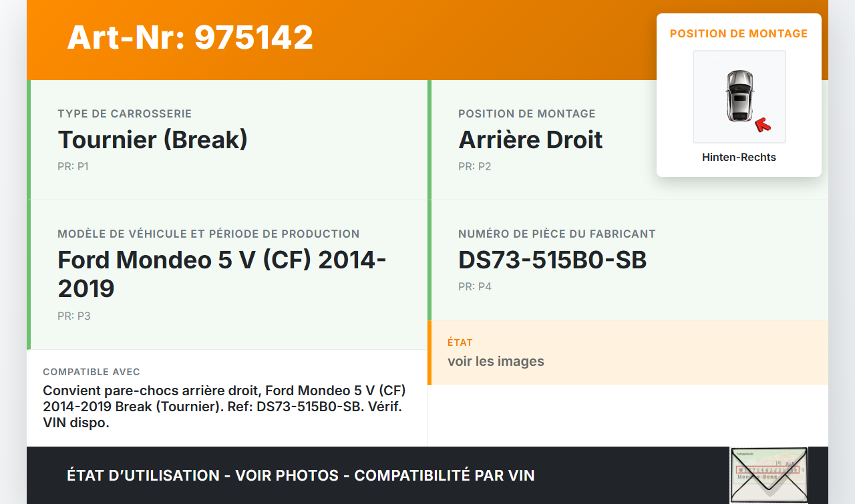Click the 'Type de carrosserie' label
Screen dimensions: 855x504
[124, 113]
